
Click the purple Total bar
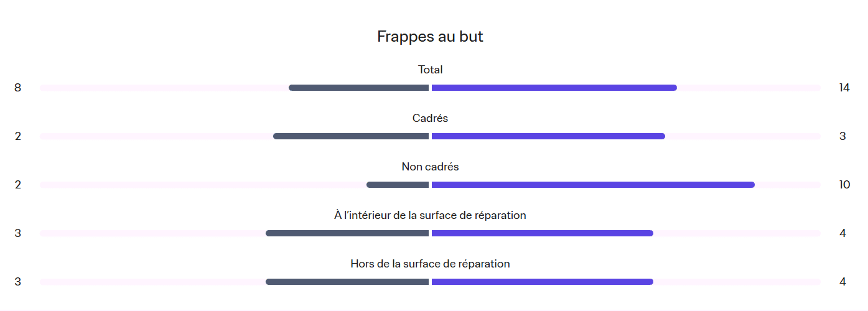click(554, 88)
